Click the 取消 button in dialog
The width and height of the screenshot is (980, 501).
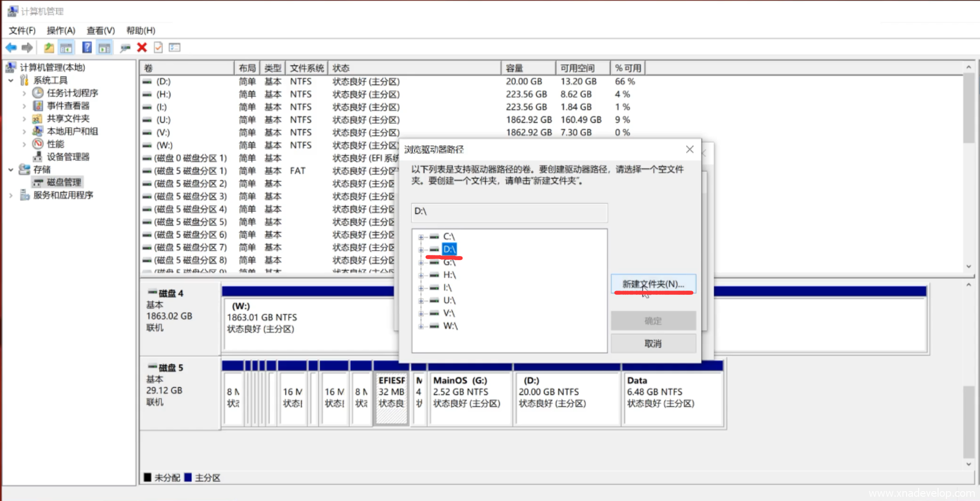[x=653, y=344]
